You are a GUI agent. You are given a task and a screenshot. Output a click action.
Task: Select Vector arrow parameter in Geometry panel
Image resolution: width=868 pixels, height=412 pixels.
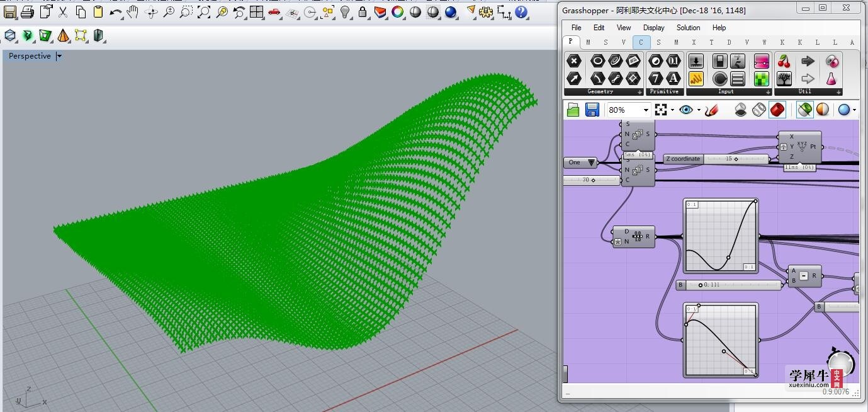coord(573,79)
